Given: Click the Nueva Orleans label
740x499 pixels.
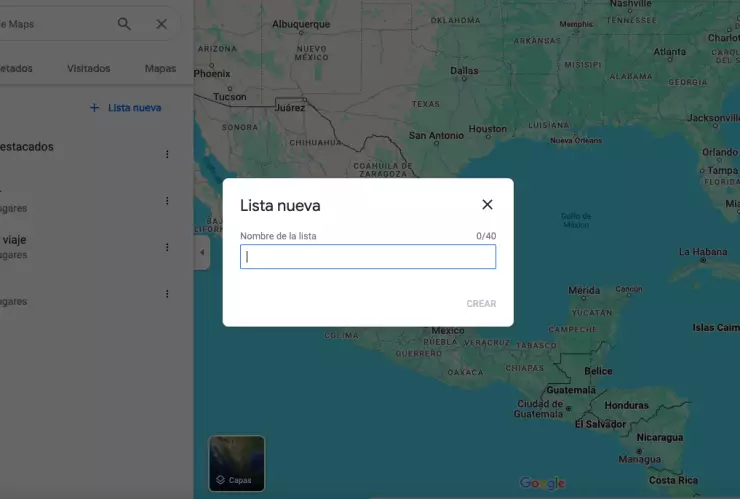Looking at the screenshot, I should tap(576, 140).
